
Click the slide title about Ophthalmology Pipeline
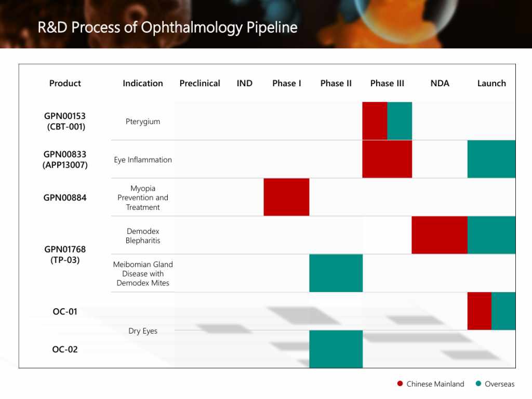coord(167,27)
